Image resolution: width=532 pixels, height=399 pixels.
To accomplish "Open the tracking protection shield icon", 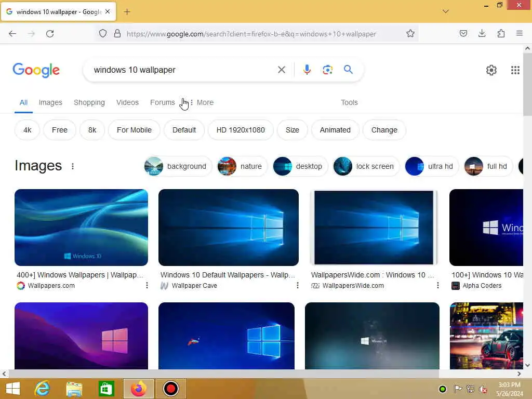I will (x=103, y=34).
